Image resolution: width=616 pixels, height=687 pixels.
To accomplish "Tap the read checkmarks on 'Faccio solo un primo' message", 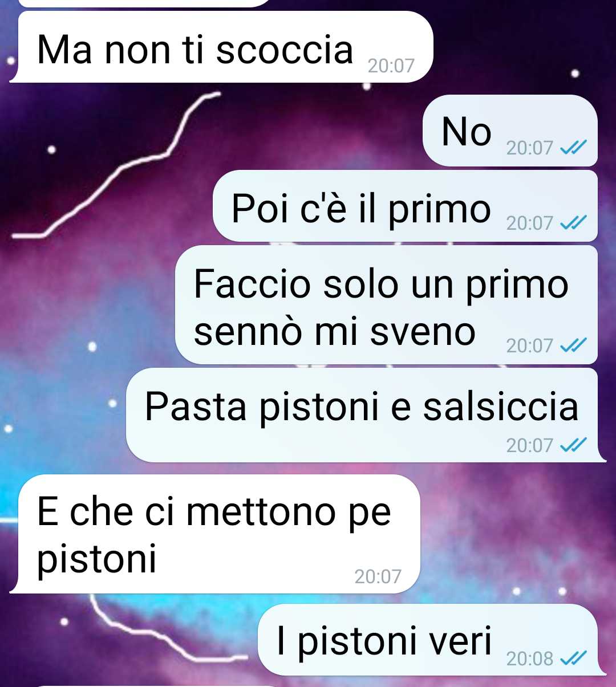I will coord(573,345).
